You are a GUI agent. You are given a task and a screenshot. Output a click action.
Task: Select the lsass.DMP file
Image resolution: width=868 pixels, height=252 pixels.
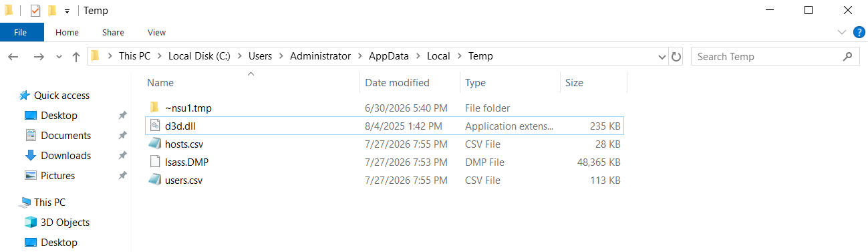pyautogui.click(x=384, y=162)
